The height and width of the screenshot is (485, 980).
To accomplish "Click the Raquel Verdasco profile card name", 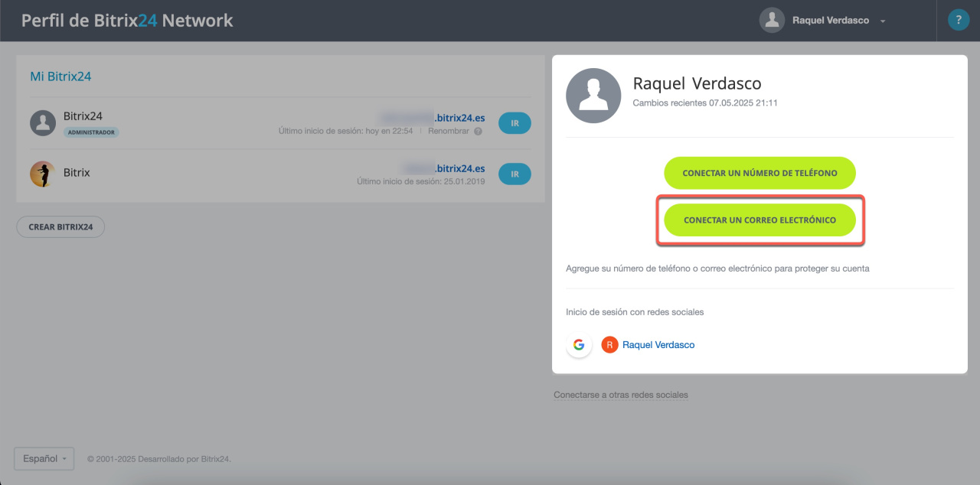I will point(697,83).
